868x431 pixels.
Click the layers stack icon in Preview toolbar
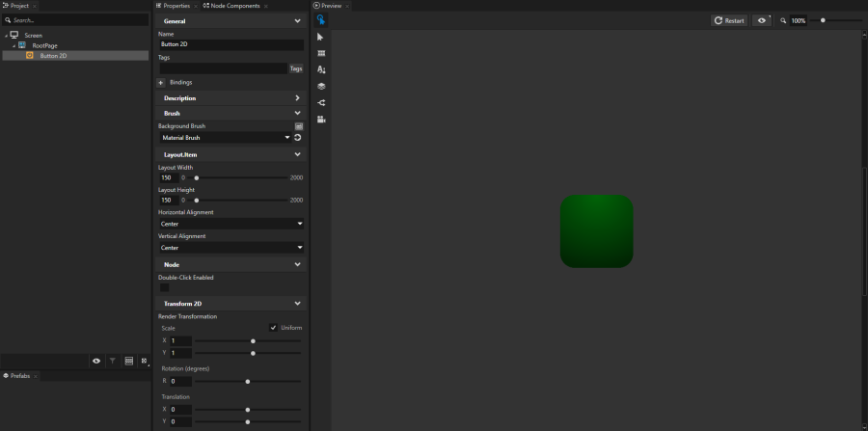coord(321,86)
